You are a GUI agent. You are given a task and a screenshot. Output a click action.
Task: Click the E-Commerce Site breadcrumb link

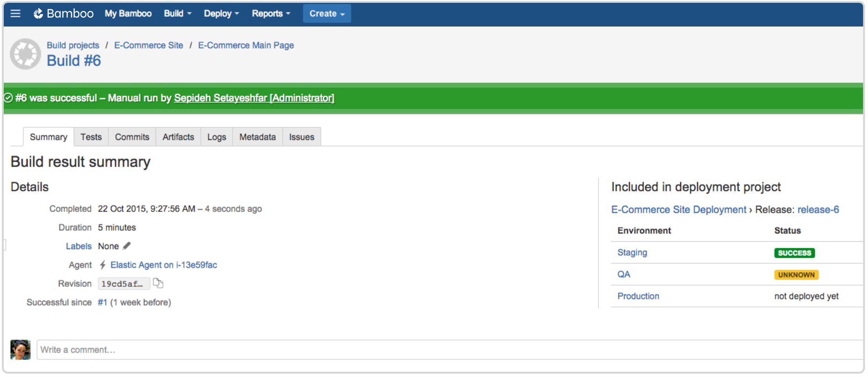point(149,45)
